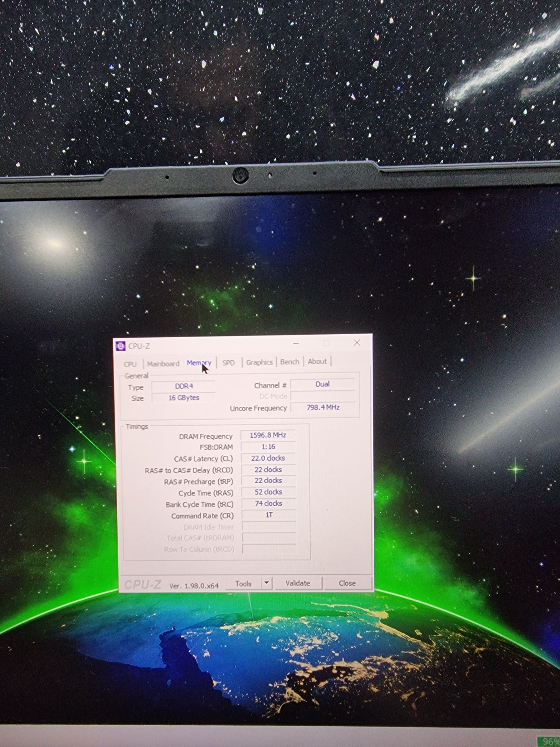This screenshot has width=560, height=747.
Task: Click the Channel # field Dual
Action: pos(323,384)
